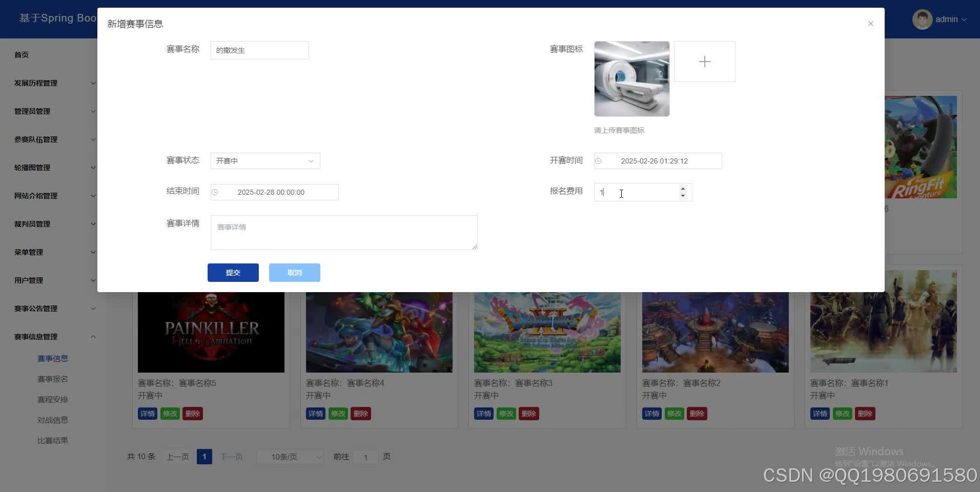The height and width of the screenshot is (492, 980).
Task: Select 比赛结果 in the sidebar
Action: pyautogui.click(x=53, y=440)
